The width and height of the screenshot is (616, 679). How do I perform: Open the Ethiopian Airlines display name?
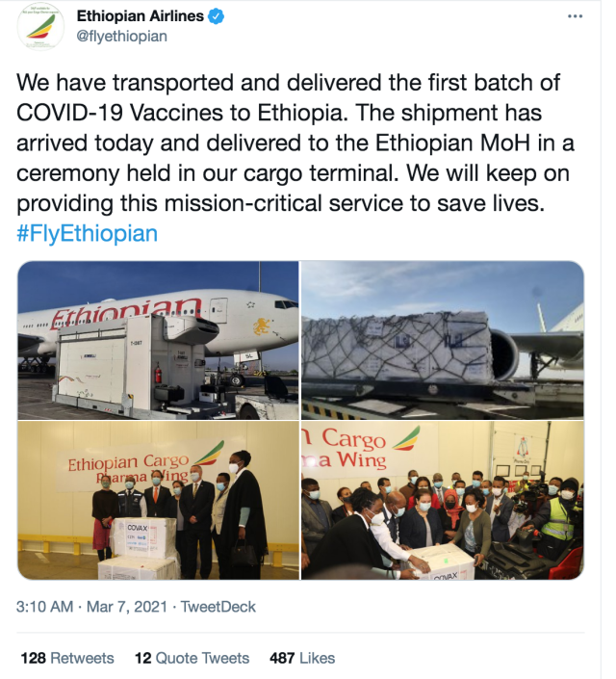point(140,16)
